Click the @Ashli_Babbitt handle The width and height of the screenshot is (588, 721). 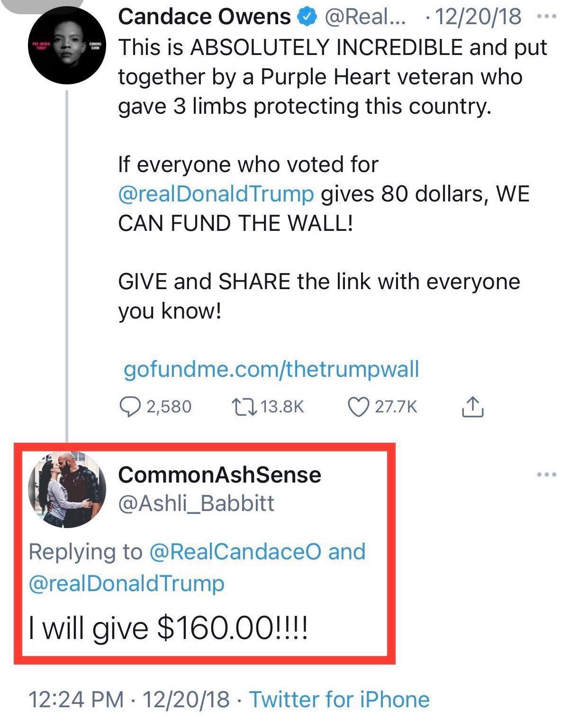(x=196, y=503)
